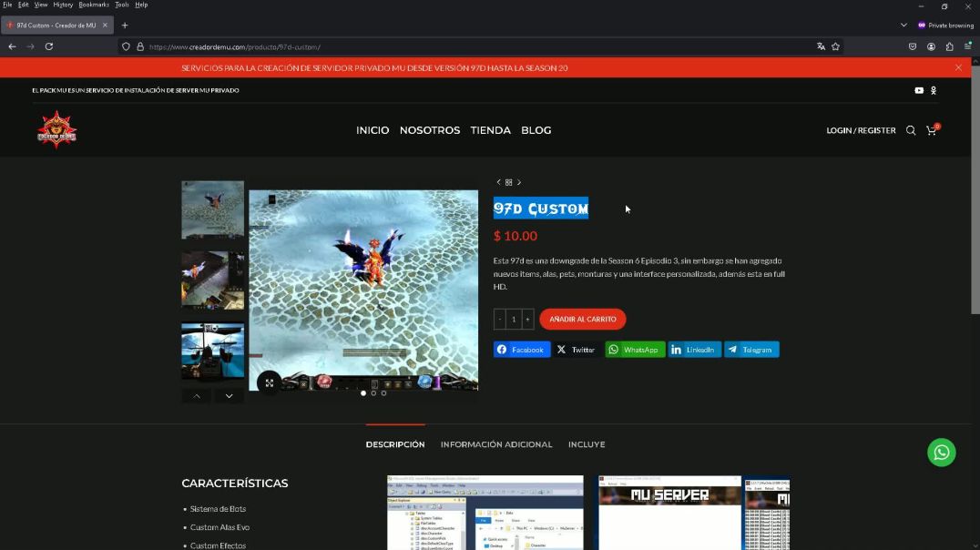The width and height of the screenshot is (980, 550).
Task: Open the Bookmarks menu
Action: point(94,5)
